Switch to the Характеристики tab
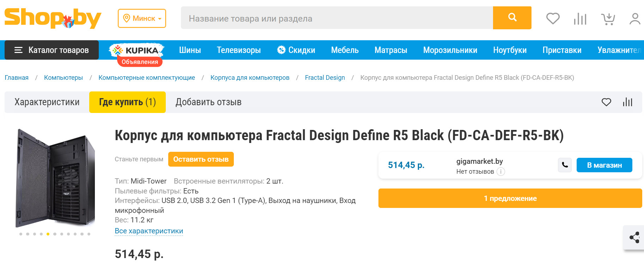 [47, 102]
